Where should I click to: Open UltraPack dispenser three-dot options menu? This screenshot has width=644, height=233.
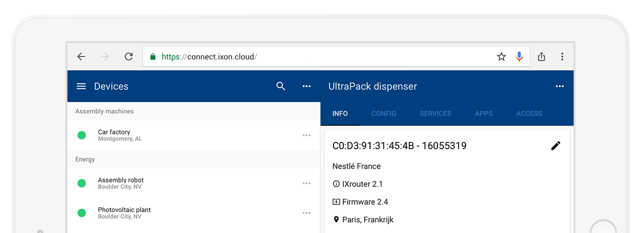coord(560,86)
